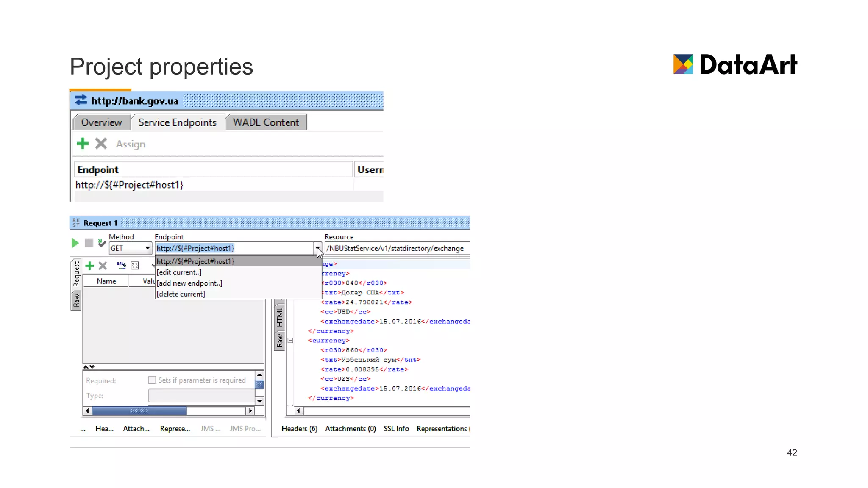868x488 pixels.
Task: Choose the [delete current] option
Action: (181, 294)
